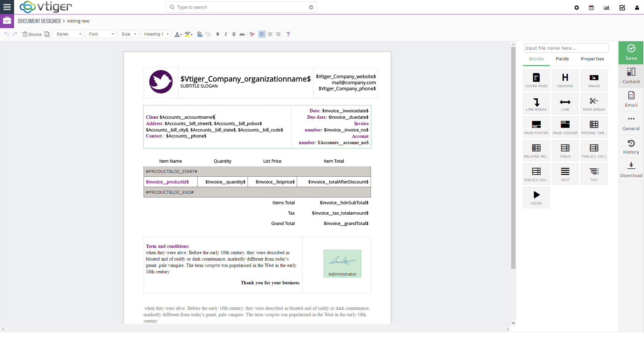Screen dimensions: 644x340
Task: Open the Heading 1 style dropdown
Action: [x=156, y=34]
